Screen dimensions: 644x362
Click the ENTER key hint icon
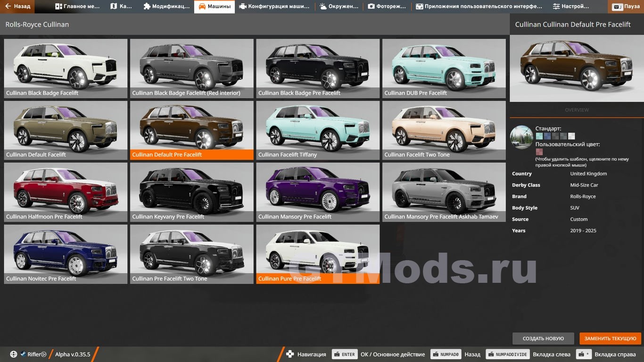(x=345, y=354)
